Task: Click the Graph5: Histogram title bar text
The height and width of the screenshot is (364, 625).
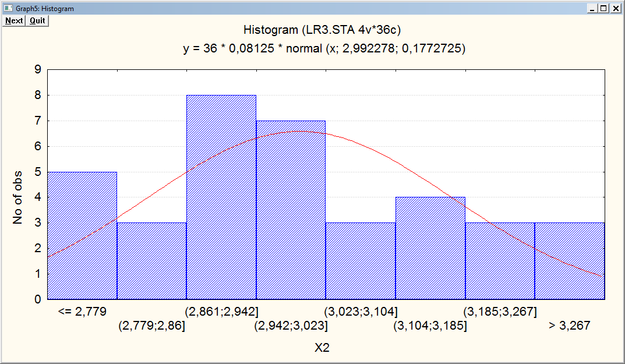Action: click(x=45, y=8)
